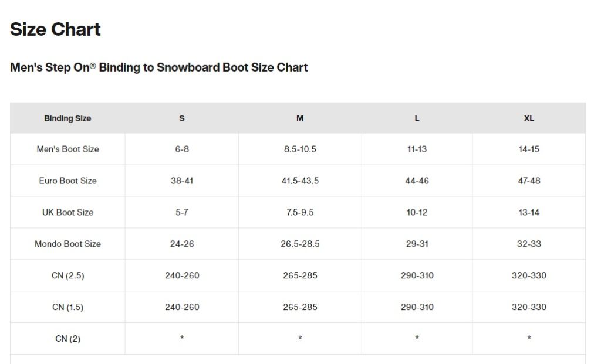This screenshot has height=364, width=601.
Task: Click the Size Chart page heading
Action: [56, 29]
